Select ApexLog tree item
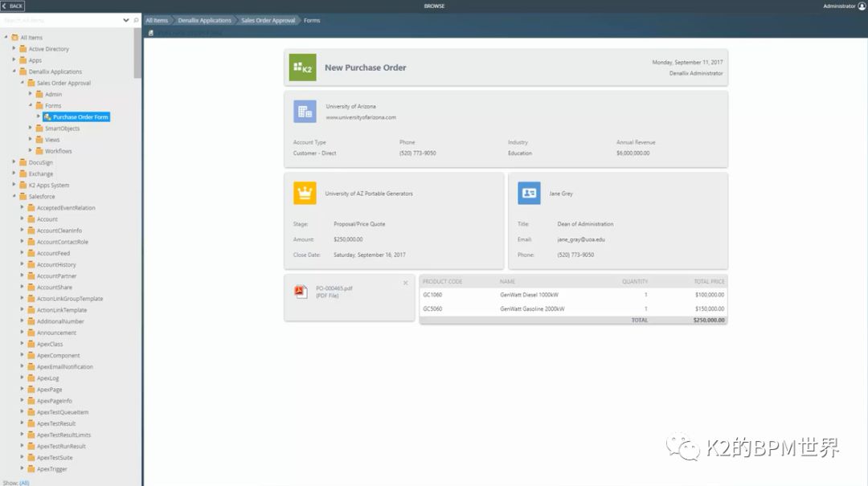Screen dimensions: 868x486 tap(47, 378)
